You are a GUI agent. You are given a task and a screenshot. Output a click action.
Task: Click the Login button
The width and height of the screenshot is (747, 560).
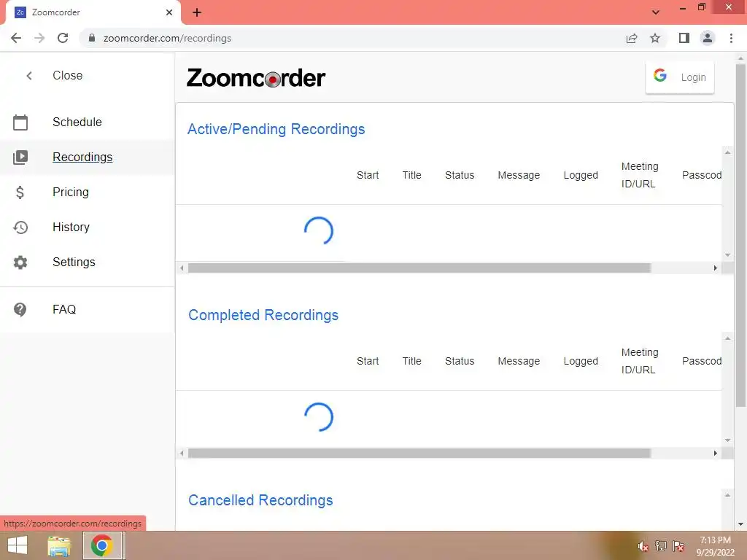pyautogui.click(x=680, y=77)
